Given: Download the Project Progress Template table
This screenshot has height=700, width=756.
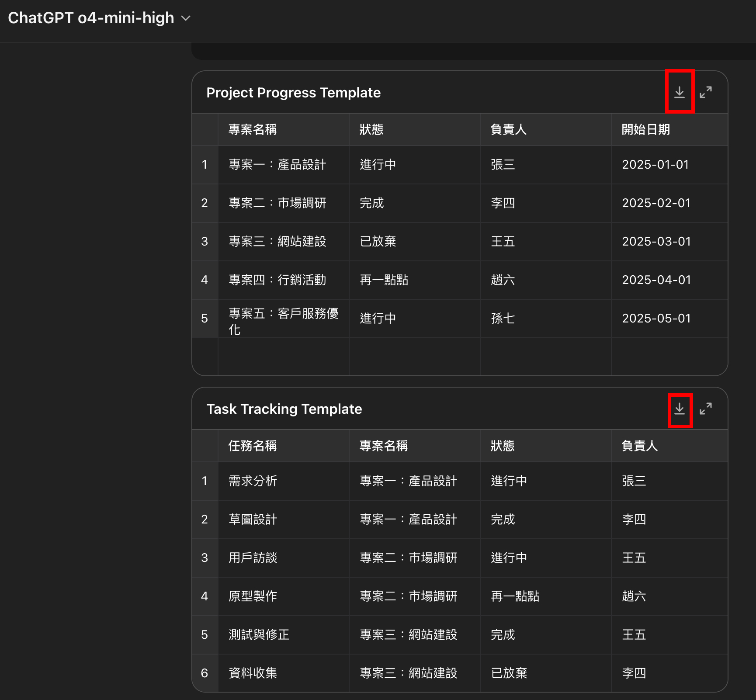Looking at the screenshot, I should (679, 92).
